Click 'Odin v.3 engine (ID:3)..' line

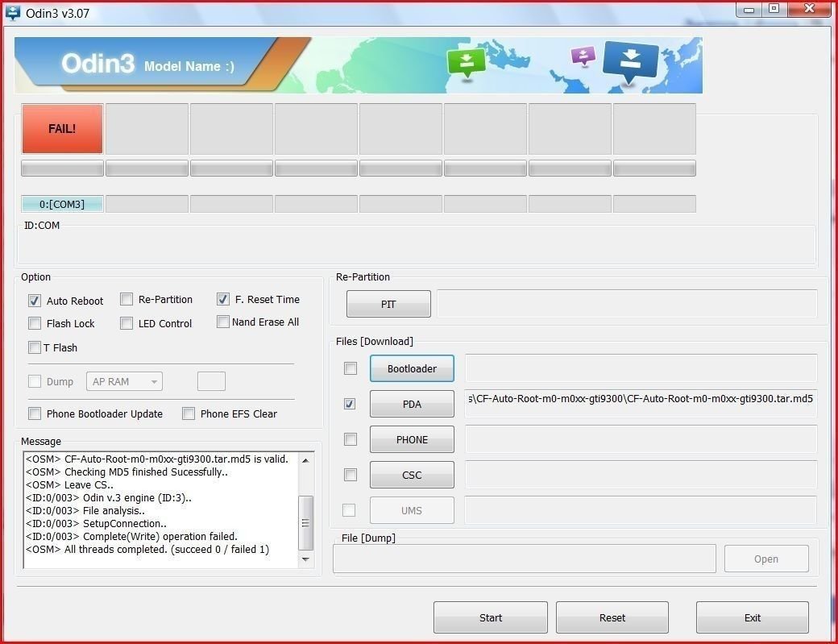click(109, 497)
